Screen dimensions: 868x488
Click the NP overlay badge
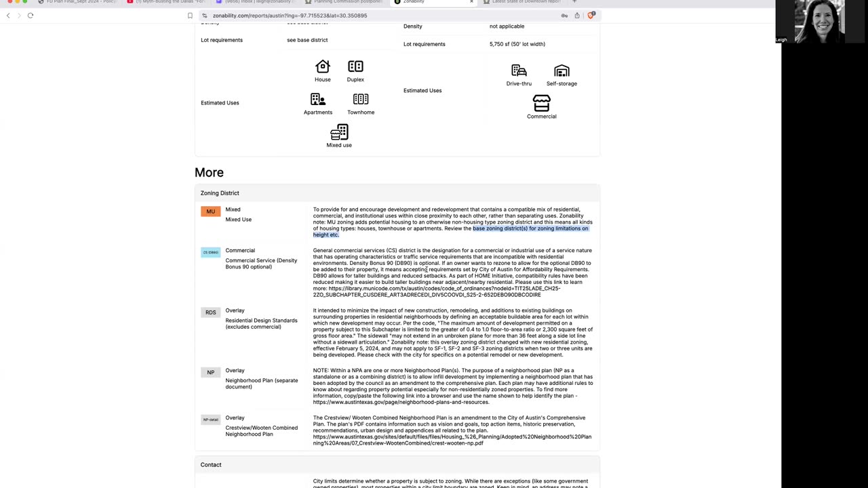point(211,373)
